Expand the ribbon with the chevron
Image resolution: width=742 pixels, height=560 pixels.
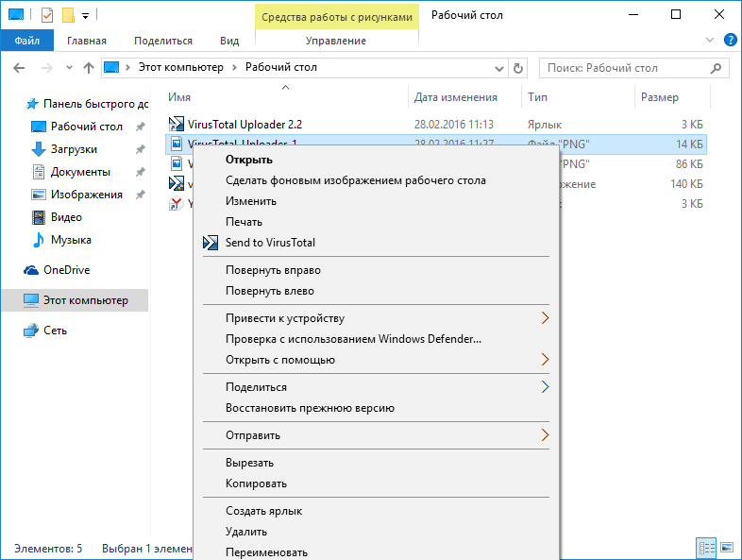pyautogui.click(x=710, y=41)
